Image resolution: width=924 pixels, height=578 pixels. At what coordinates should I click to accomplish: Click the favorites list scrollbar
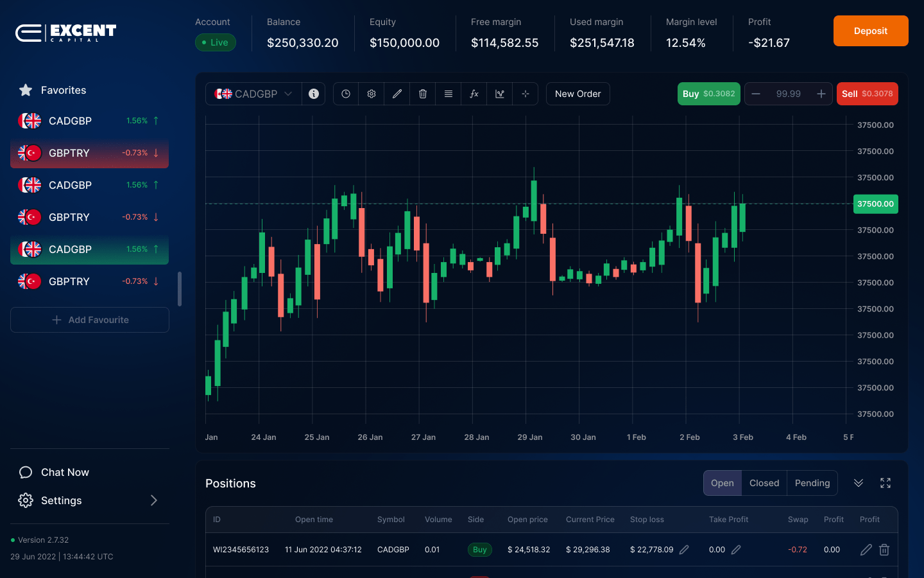pos(180,289)
